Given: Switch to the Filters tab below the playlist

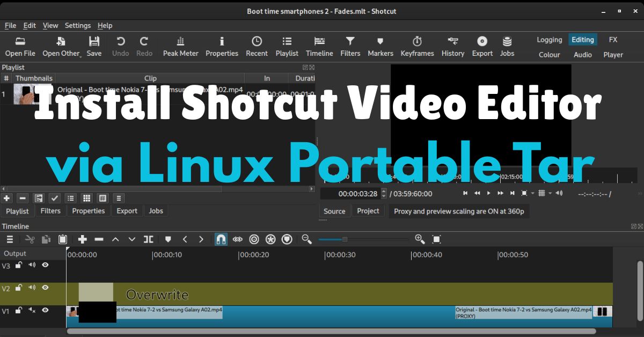Looking at the screenshot, I should 50,211.
